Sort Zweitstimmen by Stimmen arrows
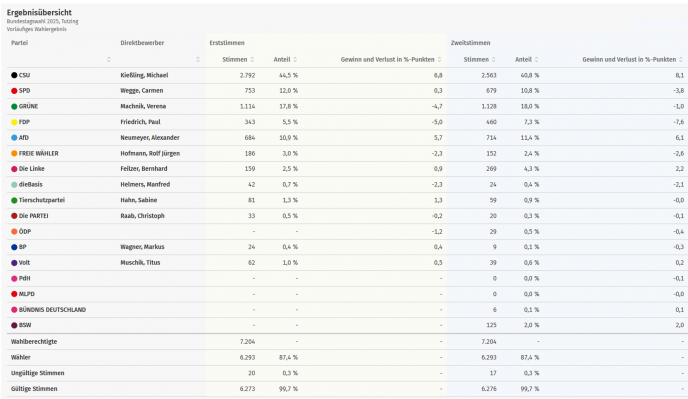 point(494,60)
